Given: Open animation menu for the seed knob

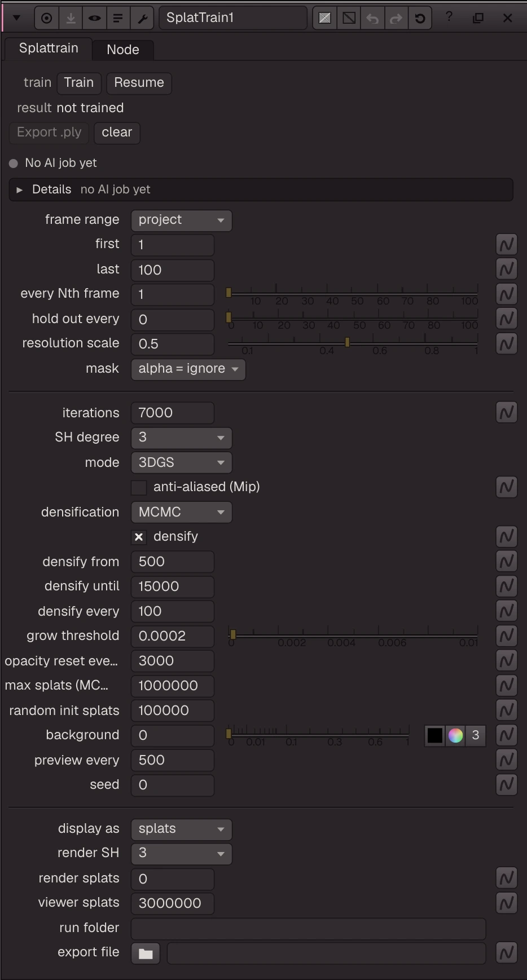Looking at the screenshot, I should click(507, 784).
